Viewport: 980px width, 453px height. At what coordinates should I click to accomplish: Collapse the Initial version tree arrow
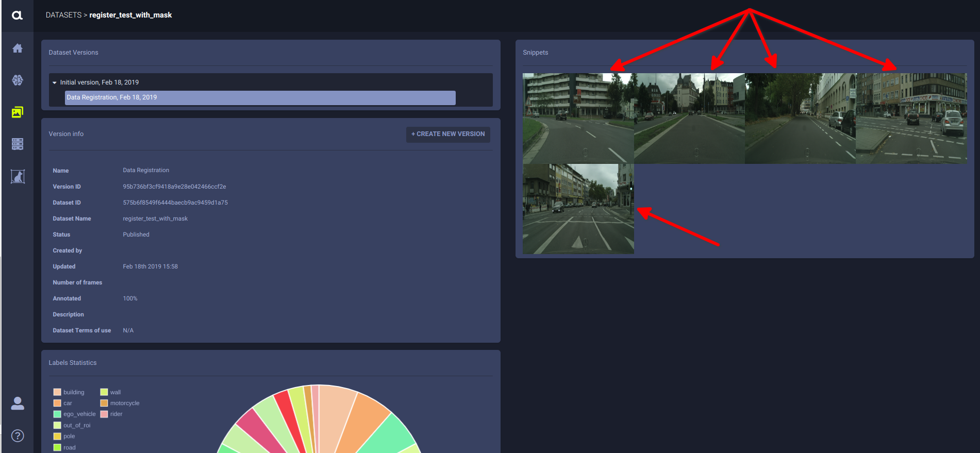click(x=55, y=82)
